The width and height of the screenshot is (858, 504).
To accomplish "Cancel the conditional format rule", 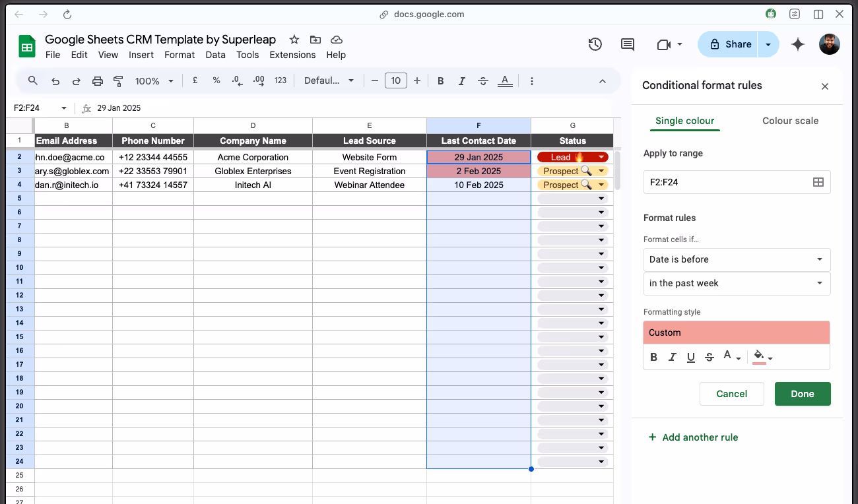I will [x=732, y=394].
